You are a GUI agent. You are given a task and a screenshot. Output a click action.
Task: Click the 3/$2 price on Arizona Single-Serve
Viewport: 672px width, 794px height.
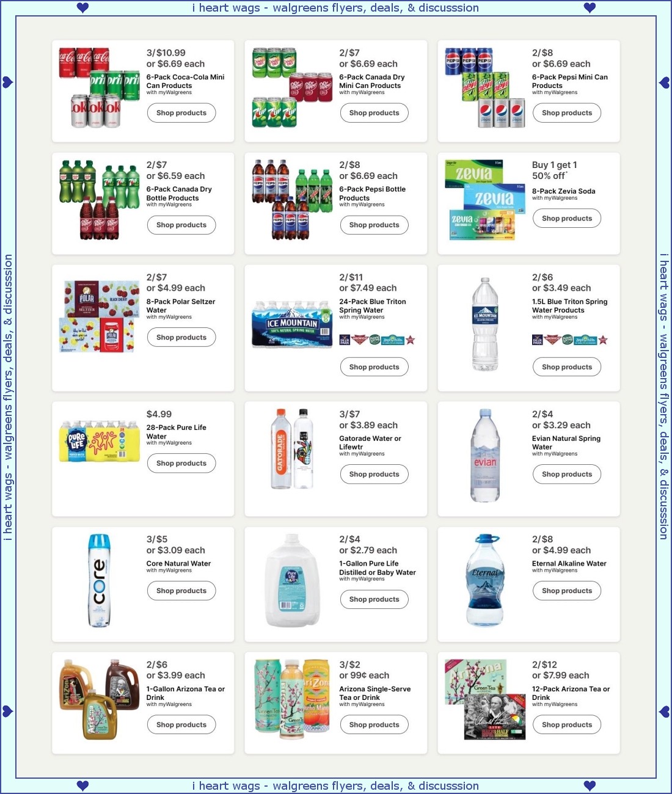349,665
